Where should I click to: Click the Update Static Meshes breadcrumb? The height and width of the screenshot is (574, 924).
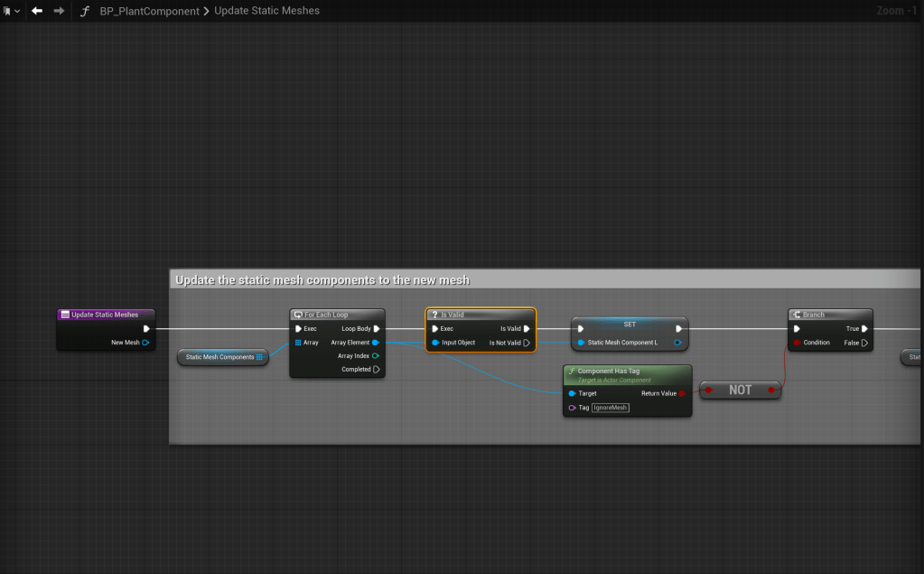266,11
